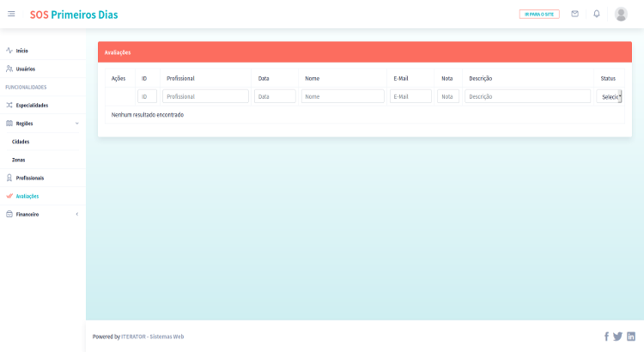The height and width of the screenshot is (352, 644).
Task: Focus the Nota filter field
Action: 448,96
